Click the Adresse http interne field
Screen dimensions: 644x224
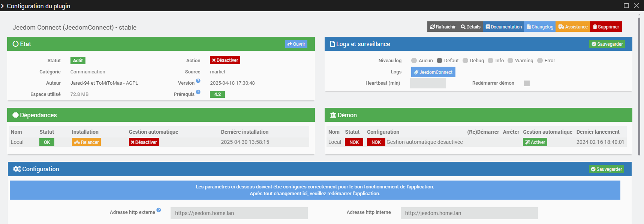(x=469, y=213)
